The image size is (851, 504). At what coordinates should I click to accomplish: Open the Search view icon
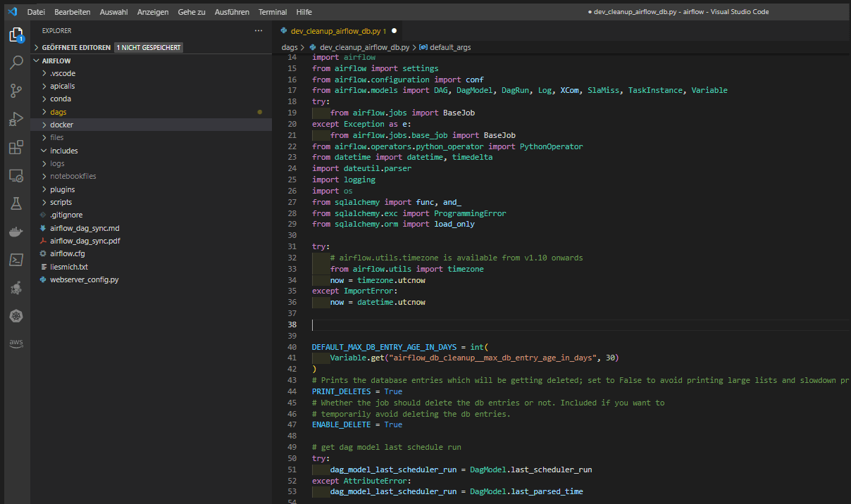tap(15, 63)
